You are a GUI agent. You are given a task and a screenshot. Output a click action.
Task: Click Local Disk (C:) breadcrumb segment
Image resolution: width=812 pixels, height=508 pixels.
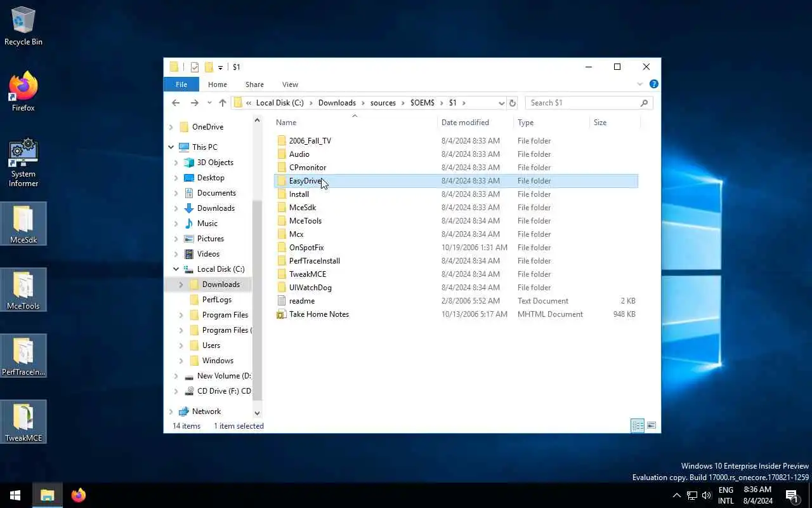pyautogui.click(x=280, y=102)
